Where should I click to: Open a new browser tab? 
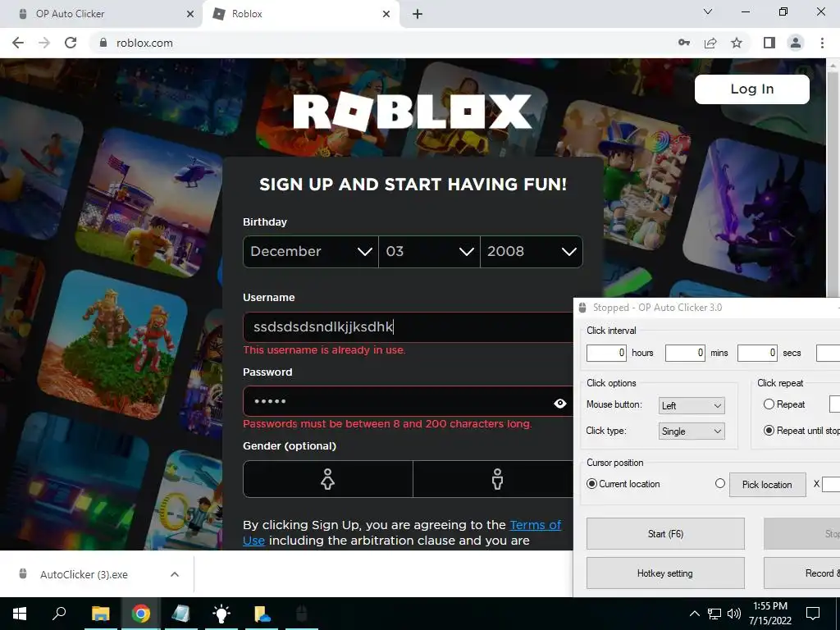tap(418, 14)
